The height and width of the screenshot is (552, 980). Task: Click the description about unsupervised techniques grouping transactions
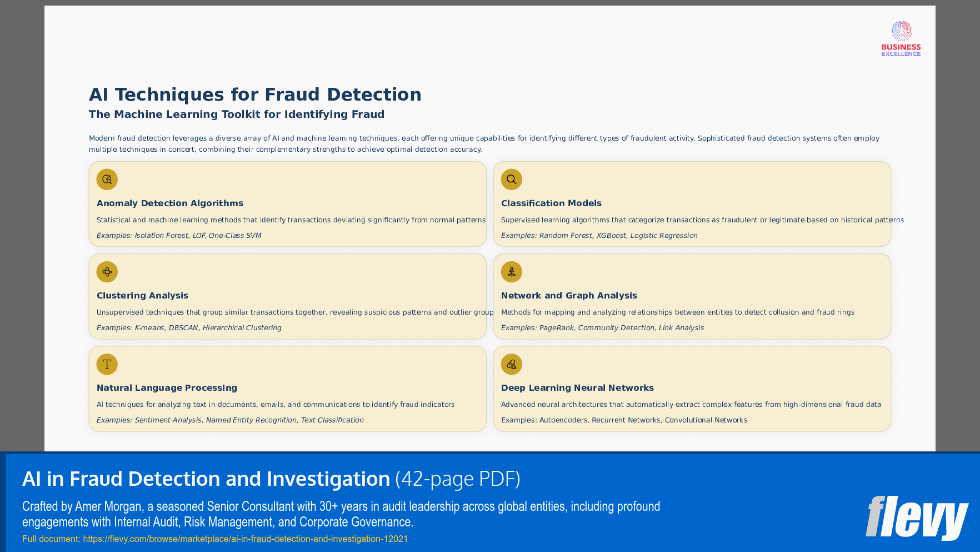pyautogui.click(x=295, y=312)
